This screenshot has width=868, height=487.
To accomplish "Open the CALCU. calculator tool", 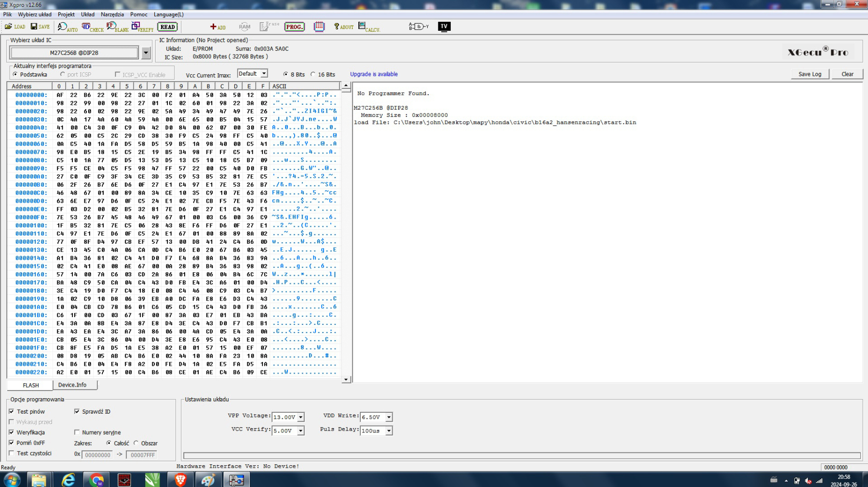I will tap(369, 27).
